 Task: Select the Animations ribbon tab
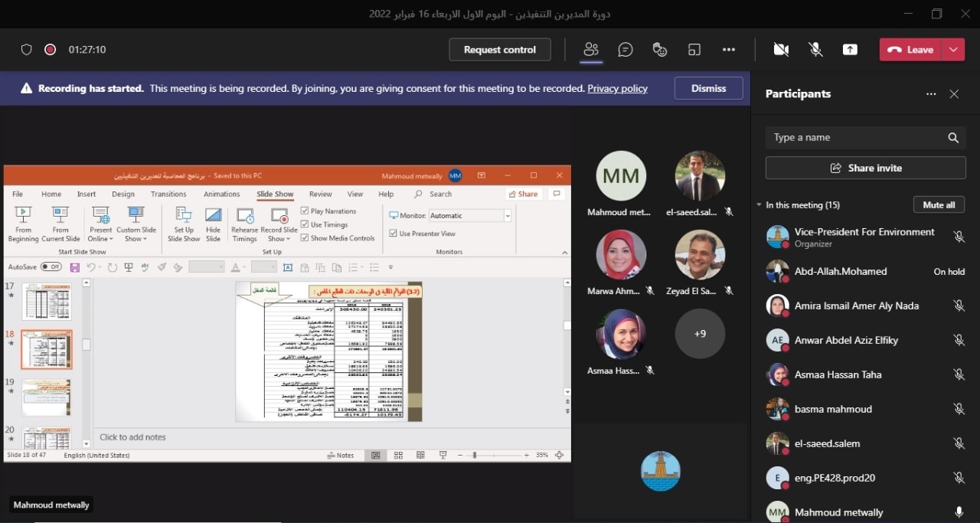coord(221,194)
